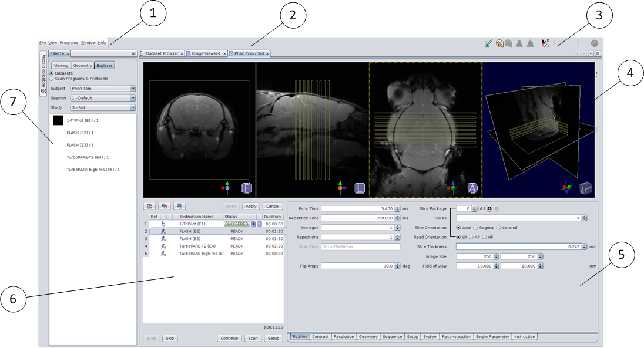Click the Cancel button
The height and width of the screenshot is (348, 644).
(x=273, y=206)
